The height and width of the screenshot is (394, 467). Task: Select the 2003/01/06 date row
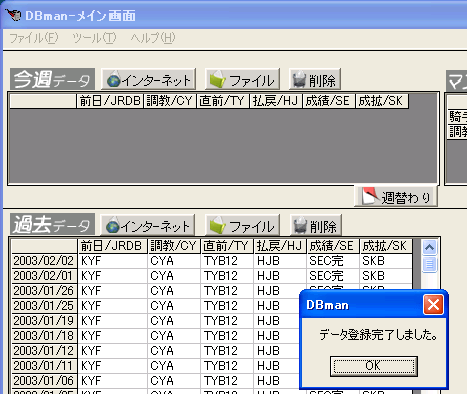click(x=44, y=381)
